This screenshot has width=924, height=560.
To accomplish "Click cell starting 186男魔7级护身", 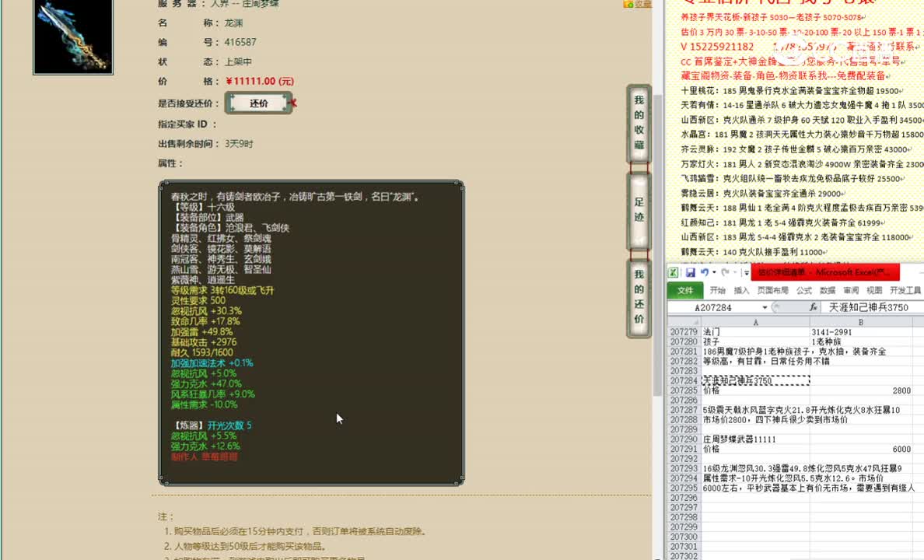I will (x=794, y=352).
